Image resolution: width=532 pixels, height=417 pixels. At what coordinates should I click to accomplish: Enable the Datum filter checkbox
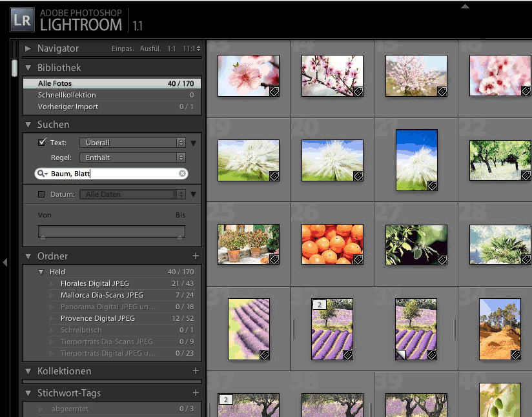click(41, 194)
